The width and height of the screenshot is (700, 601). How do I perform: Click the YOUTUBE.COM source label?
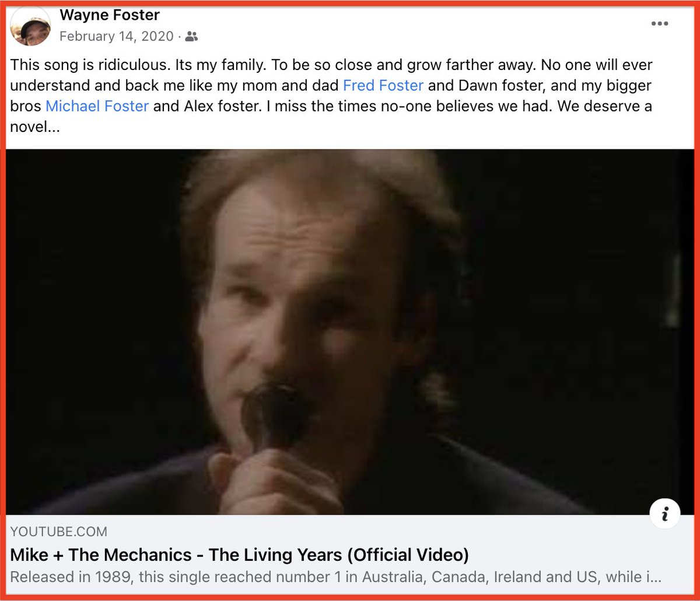59,532
